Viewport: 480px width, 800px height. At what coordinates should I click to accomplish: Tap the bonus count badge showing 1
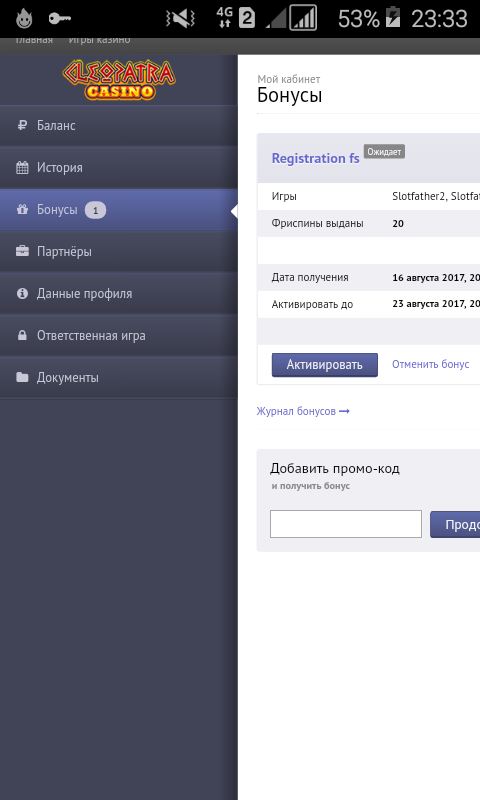click(95, 210)
